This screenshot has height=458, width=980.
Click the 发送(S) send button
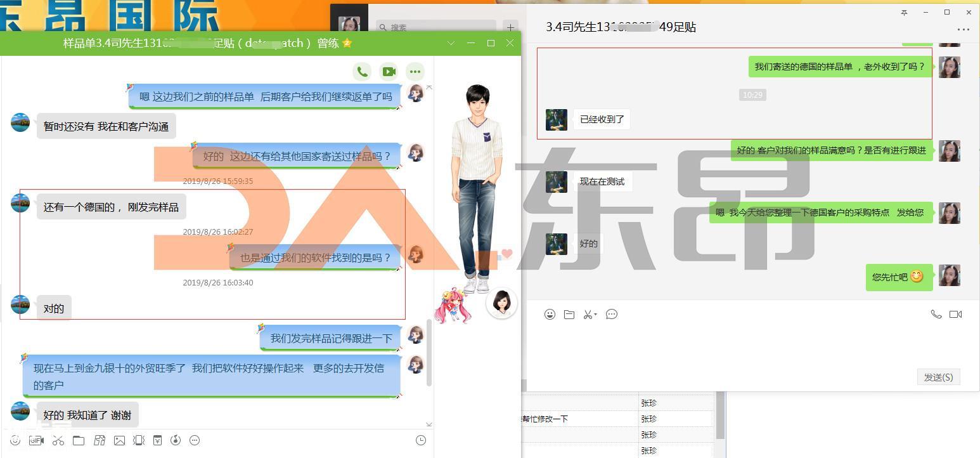(x=938, y=377)
